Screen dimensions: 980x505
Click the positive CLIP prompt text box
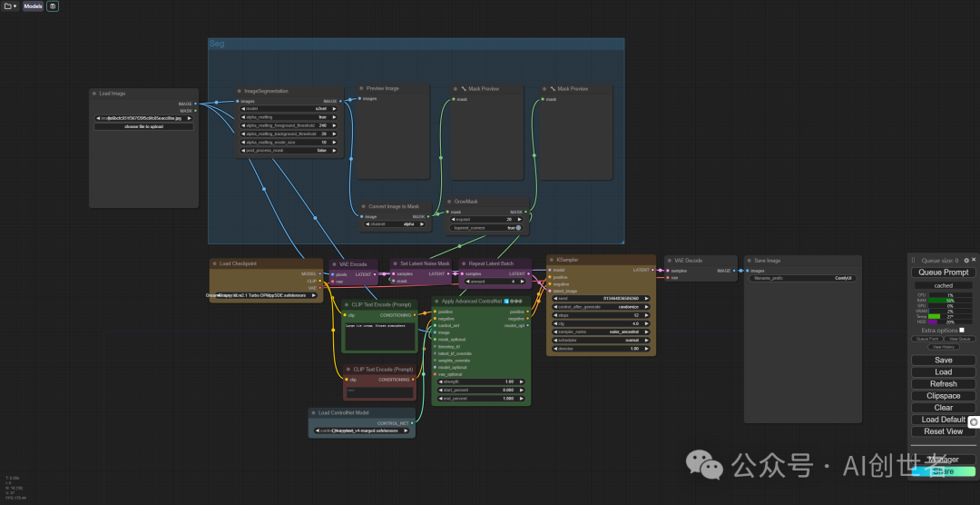tap(378, 334)
